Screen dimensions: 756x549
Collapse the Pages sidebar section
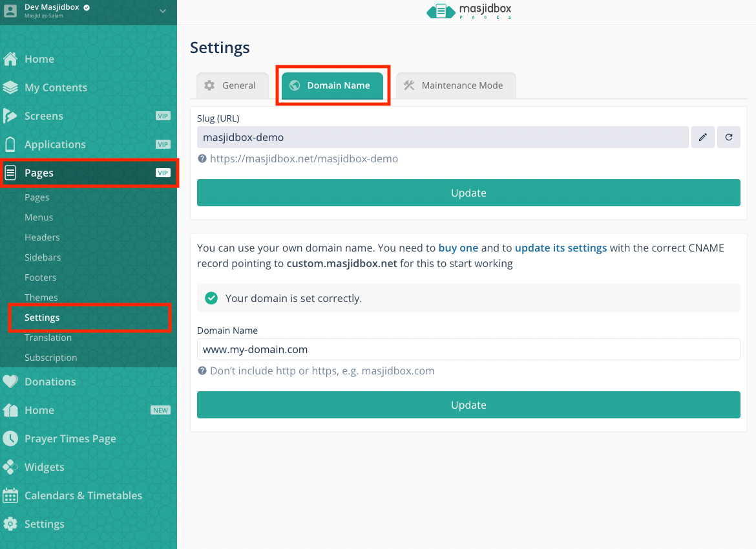coord(89,173)
